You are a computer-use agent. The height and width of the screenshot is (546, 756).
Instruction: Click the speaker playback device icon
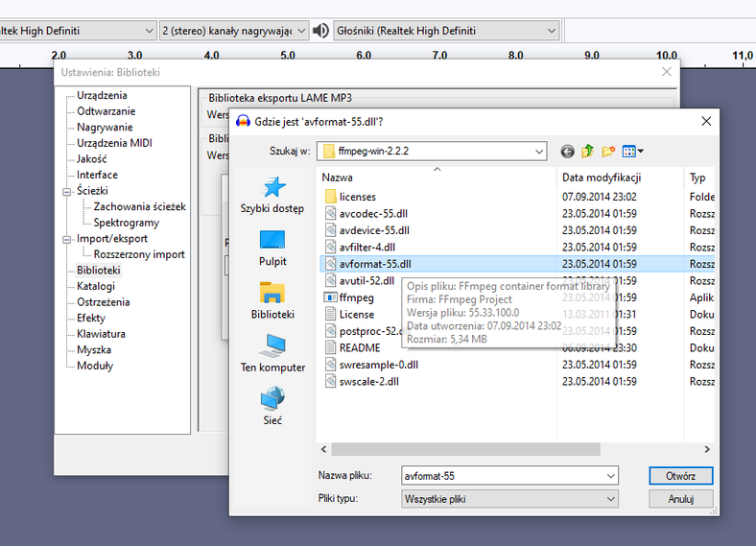(x=321, y=31)
